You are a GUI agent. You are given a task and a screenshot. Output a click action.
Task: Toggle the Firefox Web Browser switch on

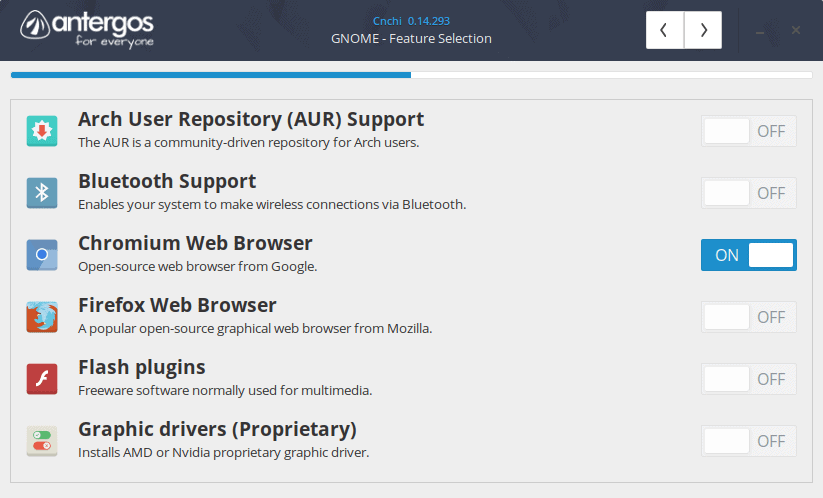pyautogui.click(x=748, y=316)
